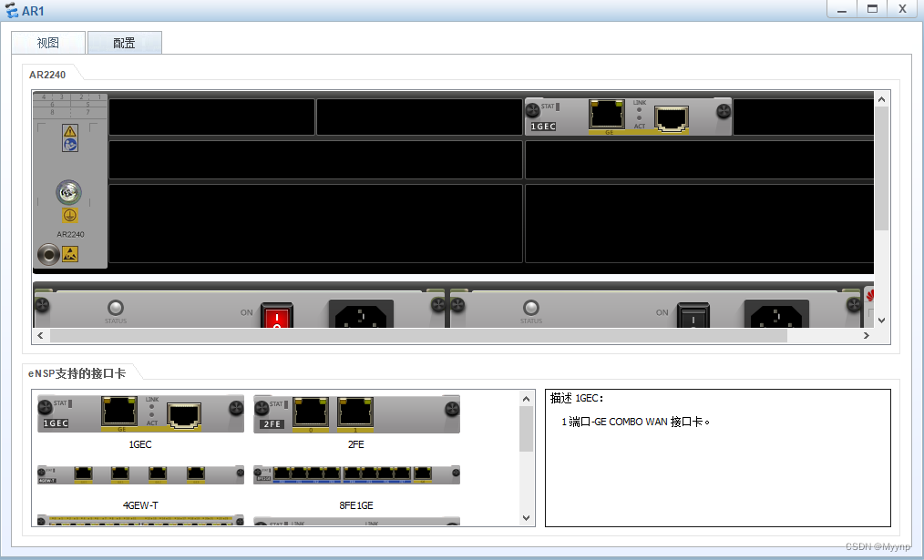Viewport: 924px width, 560px height.
Task: Click the 8FE1GE card name label
Action: tap(356, 505)
